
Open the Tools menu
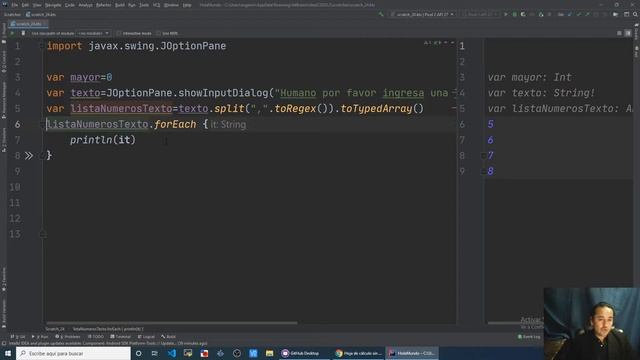click(144, 5)
